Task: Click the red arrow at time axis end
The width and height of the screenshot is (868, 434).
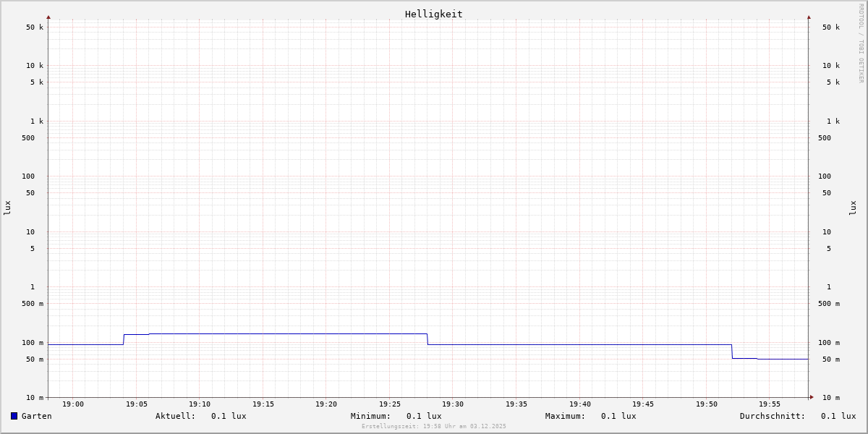Action: 812,397
